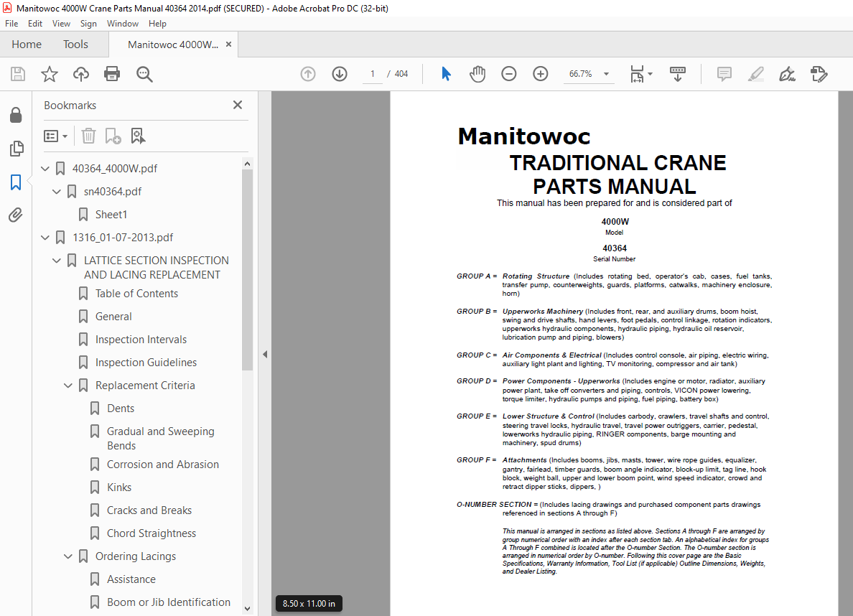
Task: Zoom in with plus icon
Action: click(x=540, y=74)
